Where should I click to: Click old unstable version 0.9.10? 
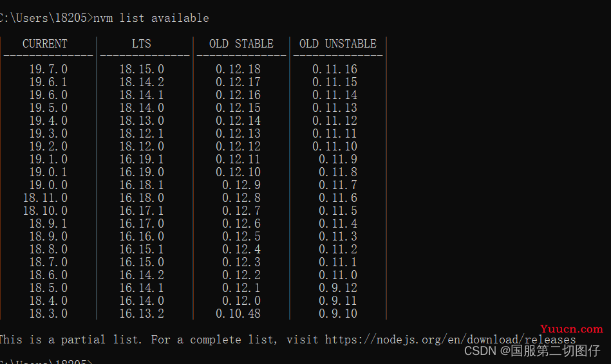click(x=338, y=313)
